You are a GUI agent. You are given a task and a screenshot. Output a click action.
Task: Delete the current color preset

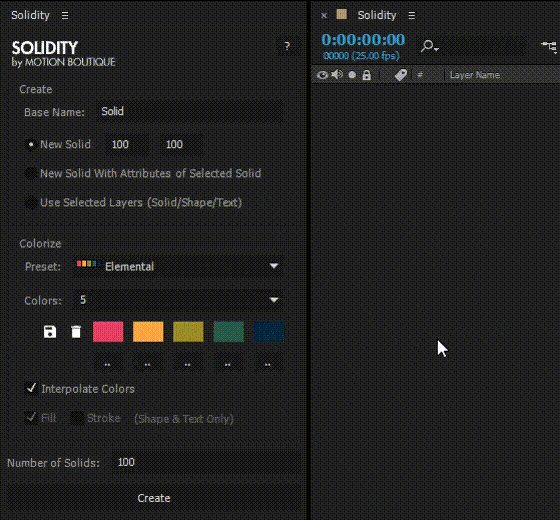(x=76, y=332)
